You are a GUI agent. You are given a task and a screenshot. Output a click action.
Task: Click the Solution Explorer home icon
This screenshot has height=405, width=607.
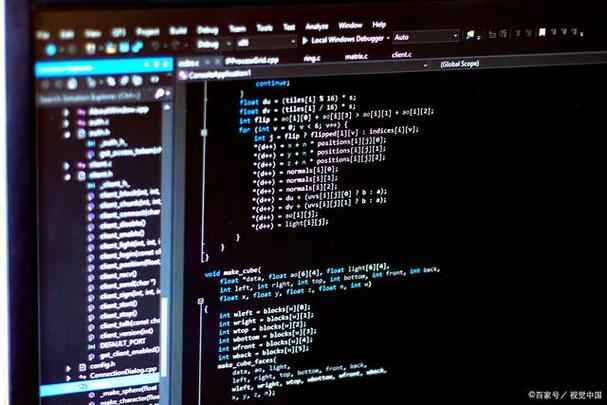point(72,83)
